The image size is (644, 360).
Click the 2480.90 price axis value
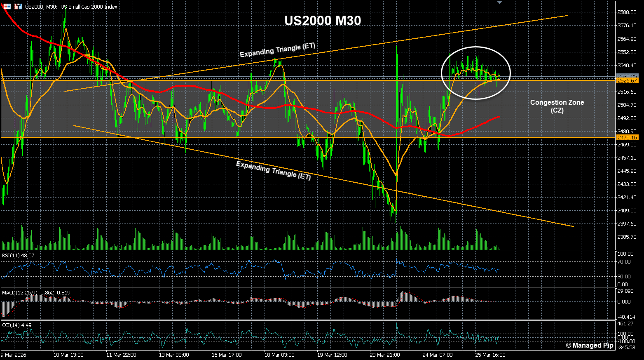(627, 132)
